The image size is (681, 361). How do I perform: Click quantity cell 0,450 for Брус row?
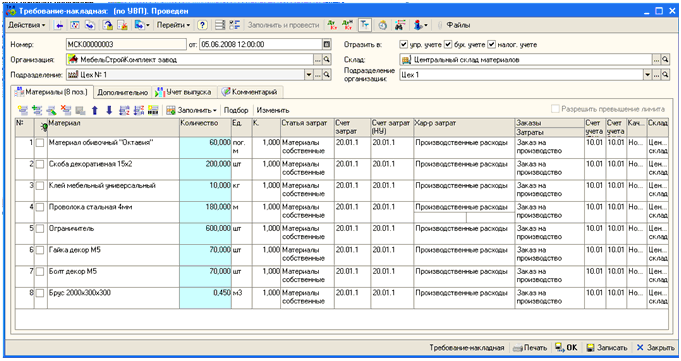point(205,298)
